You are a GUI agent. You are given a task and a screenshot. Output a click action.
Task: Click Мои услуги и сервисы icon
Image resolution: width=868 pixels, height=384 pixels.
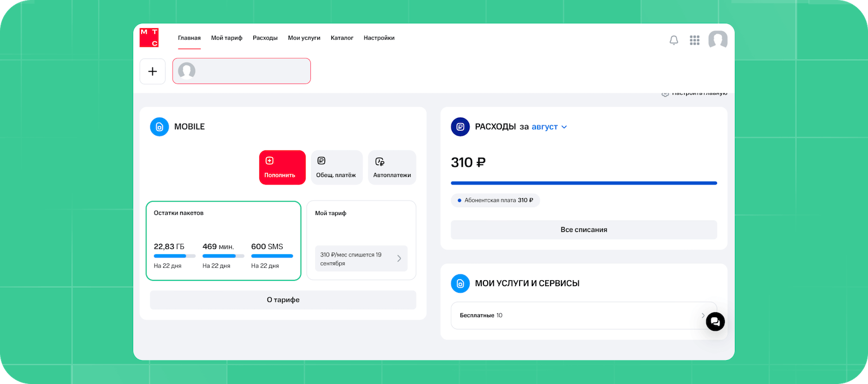pyautogui.click(x=460, y=283)
